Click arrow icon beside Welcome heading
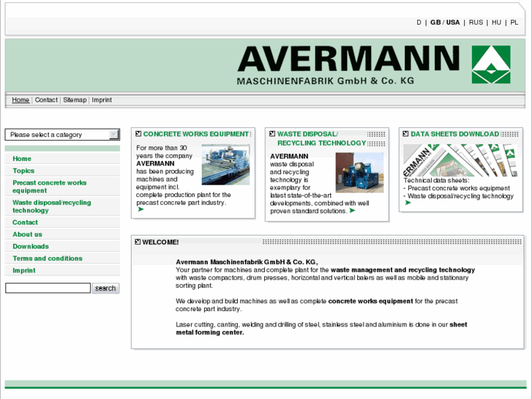This screenshot has width=532, height=399. (138, 242)
